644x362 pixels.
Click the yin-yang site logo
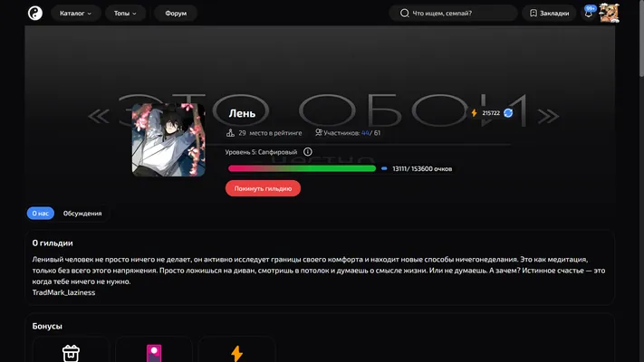35,14
